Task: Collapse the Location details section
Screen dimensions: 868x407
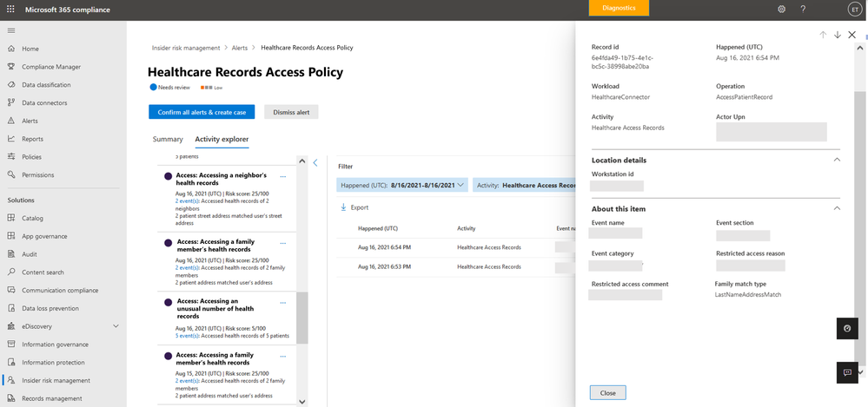Action: 837,160
